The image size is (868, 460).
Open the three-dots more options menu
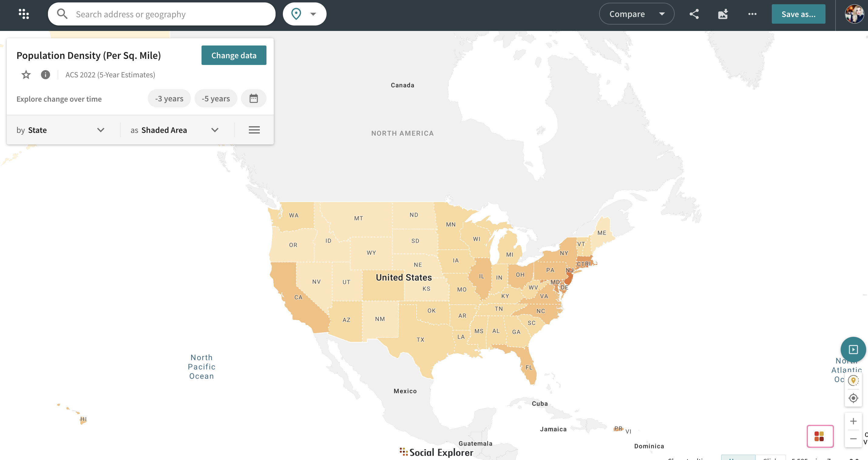pyautogui.click(x=752, y=14)
